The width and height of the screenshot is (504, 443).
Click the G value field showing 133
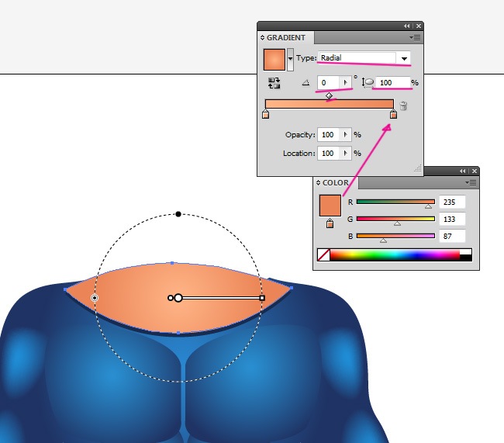pyautogui.click(x=452, y=219)
